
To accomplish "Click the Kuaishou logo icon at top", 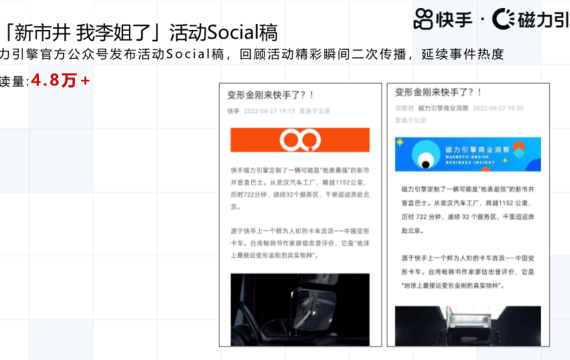I will 424,19.
